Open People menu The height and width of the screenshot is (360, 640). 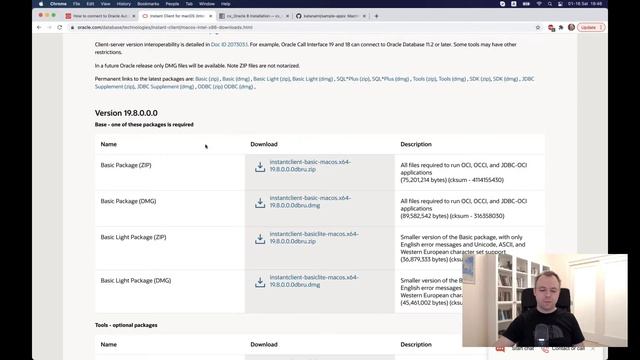tap(172, 4)
